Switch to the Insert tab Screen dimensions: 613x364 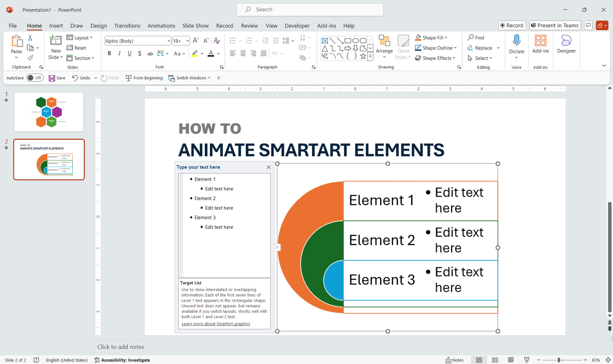coord(56,26)
